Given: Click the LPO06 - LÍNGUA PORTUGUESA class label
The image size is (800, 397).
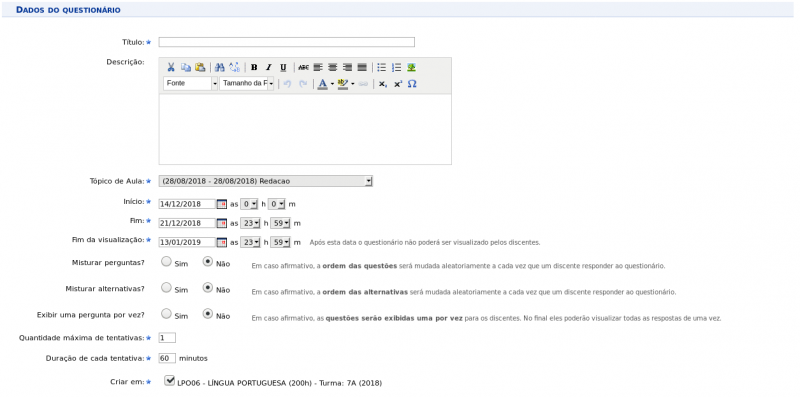Looking at the screenshot, I should click(x=280, y=383).
